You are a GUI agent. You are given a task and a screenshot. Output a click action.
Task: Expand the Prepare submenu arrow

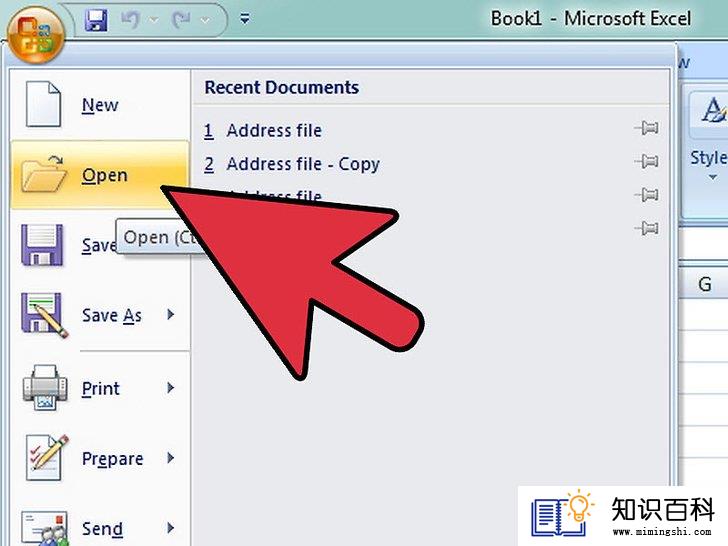point(170,458)
